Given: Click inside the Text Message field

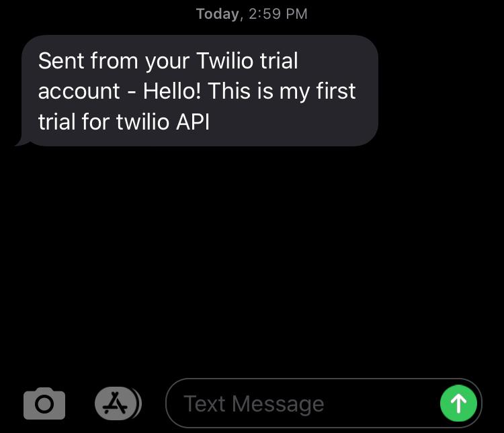Looking at the screenshot, I should (x=324, y=403).
